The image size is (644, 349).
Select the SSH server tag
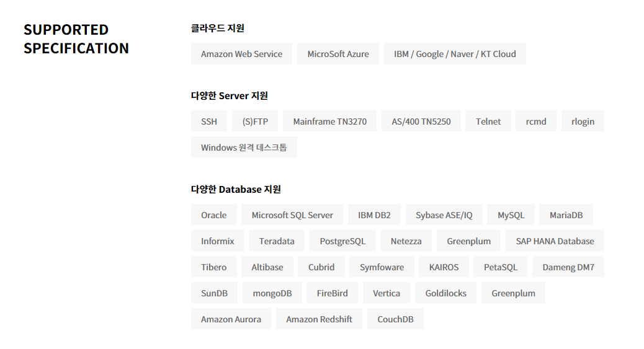209,121
